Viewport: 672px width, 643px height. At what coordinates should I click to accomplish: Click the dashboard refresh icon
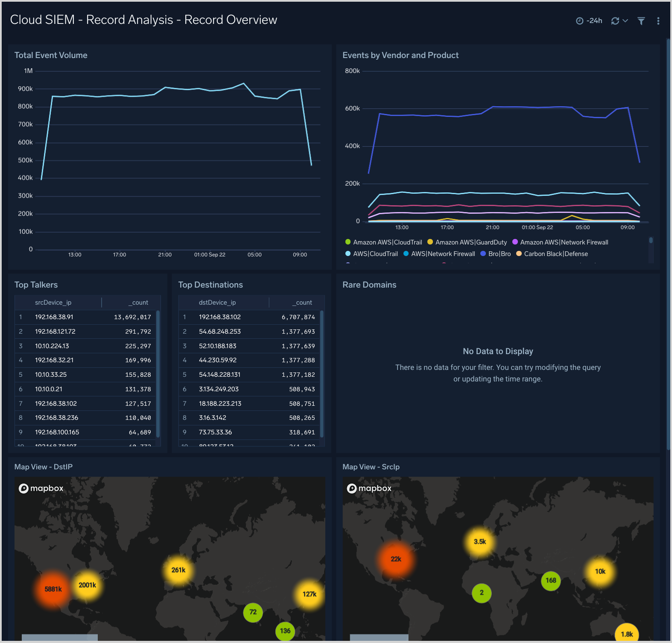pos(615,21)
